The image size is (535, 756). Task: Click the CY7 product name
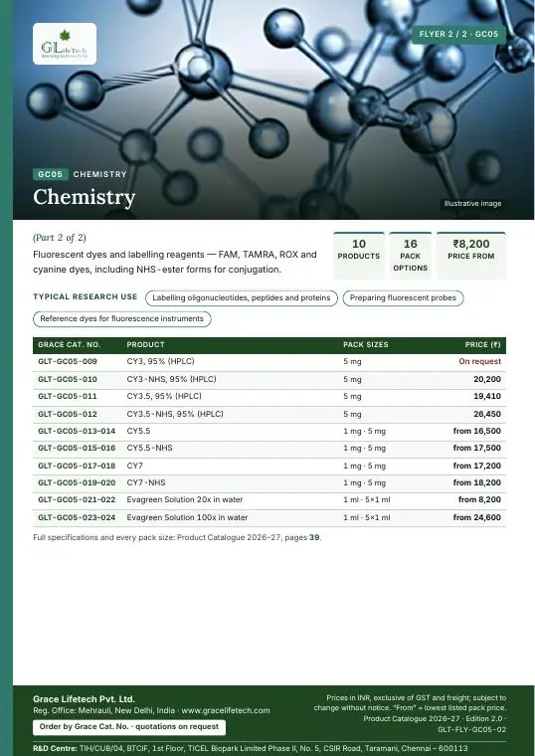tap(135, 466)
